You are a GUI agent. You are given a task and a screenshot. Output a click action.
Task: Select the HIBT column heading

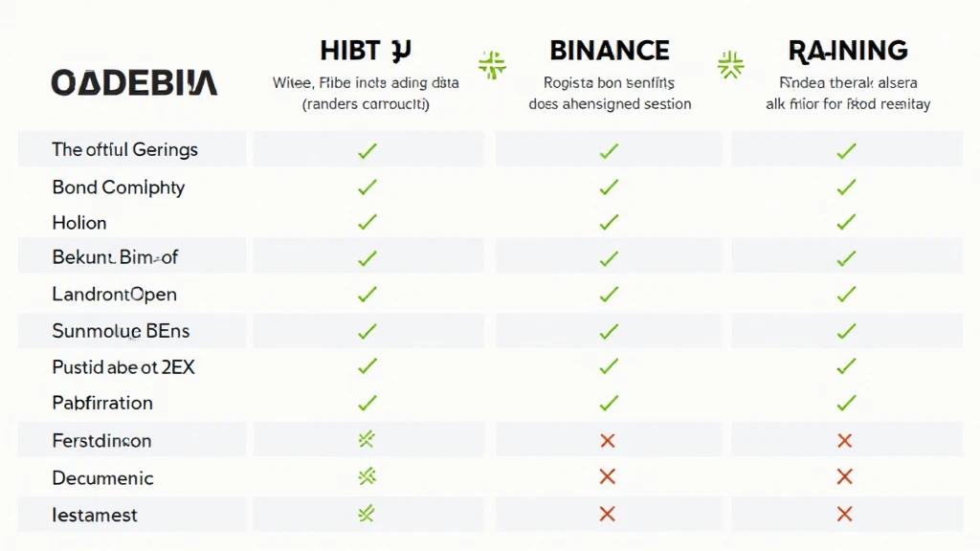coord(367,50)
